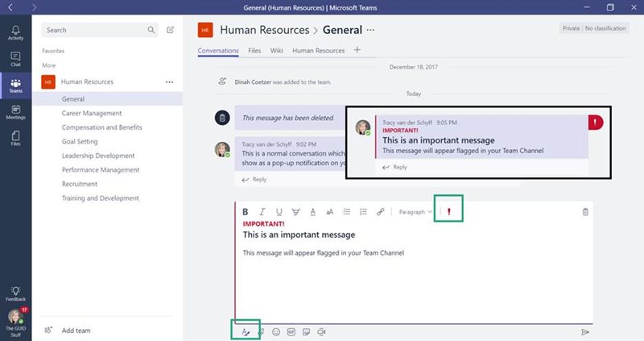Screen dimensions: 644x341
Task: Toggle Underline formatting
Action: click(279, 212)
